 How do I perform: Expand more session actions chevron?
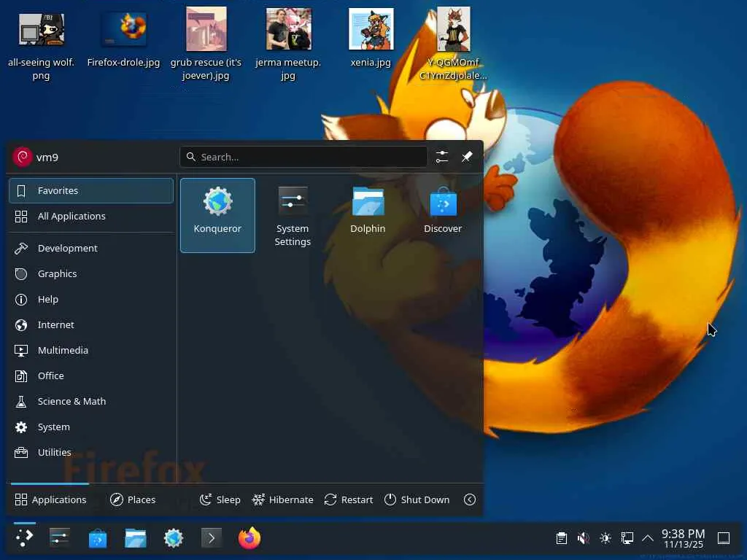tap(470, 499)
